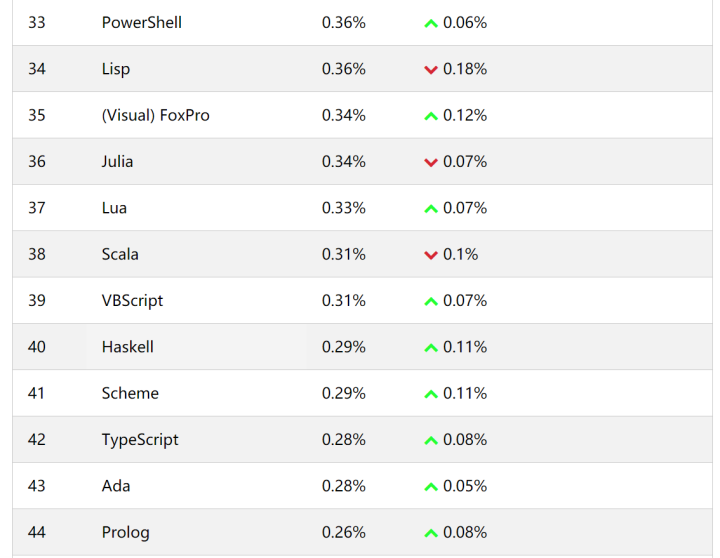Click the green up arrow in Haskell row
The width and height of the screenshot is (720, 558).
point(431,348)
